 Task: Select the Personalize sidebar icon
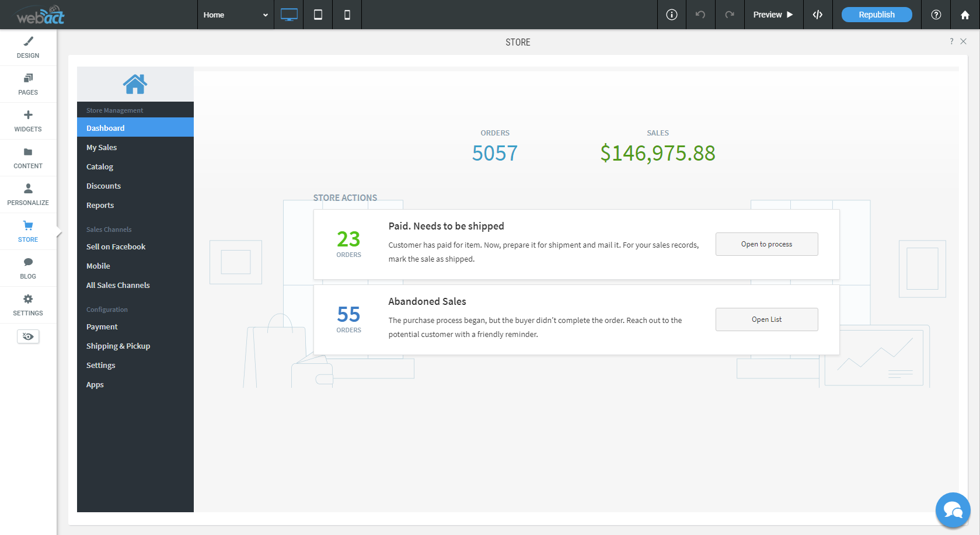27,193
